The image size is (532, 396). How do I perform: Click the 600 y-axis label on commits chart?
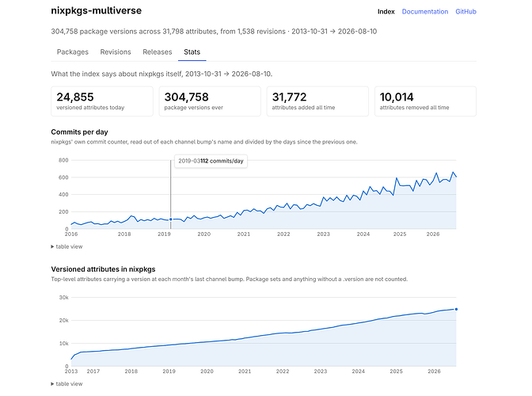tap(63, 177)
